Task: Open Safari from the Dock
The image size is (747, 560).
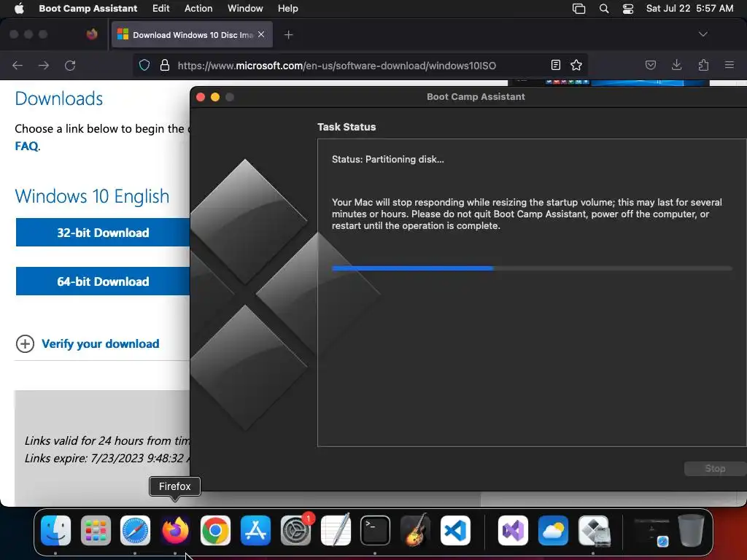Action: tap(135, 531)
